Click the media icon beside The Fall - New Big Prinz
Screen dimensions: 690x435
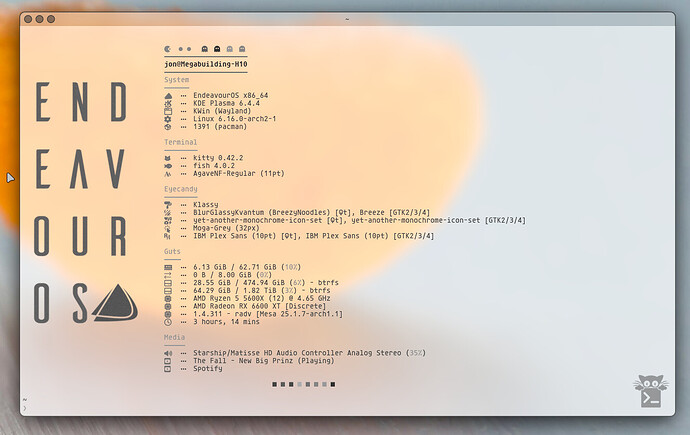pos(168,361)
